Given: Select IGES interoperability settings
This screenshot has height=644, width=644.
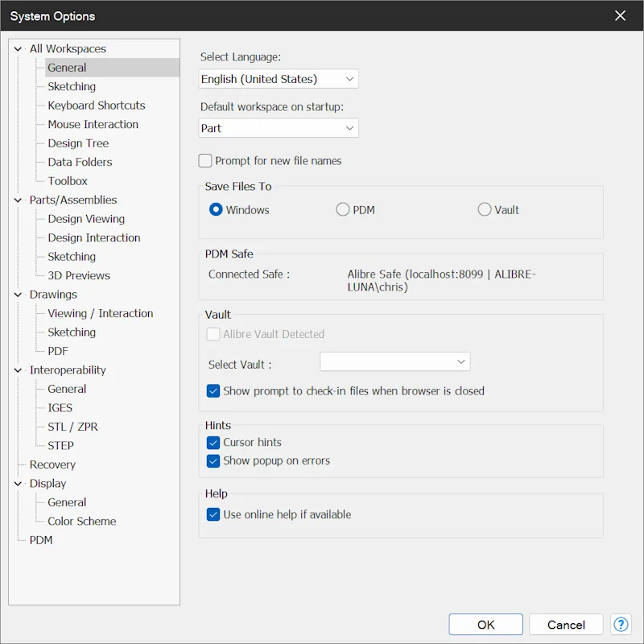Looking at the screenshot, I should pyautogui.click(x=60, y=408).
